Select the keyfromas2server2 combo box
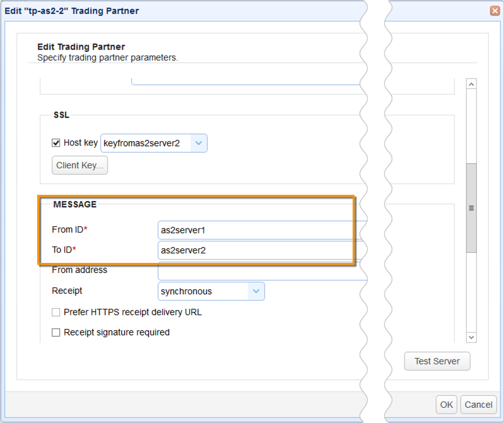Image resolution: width=504 pixels, height=423 pixels. 146,143
